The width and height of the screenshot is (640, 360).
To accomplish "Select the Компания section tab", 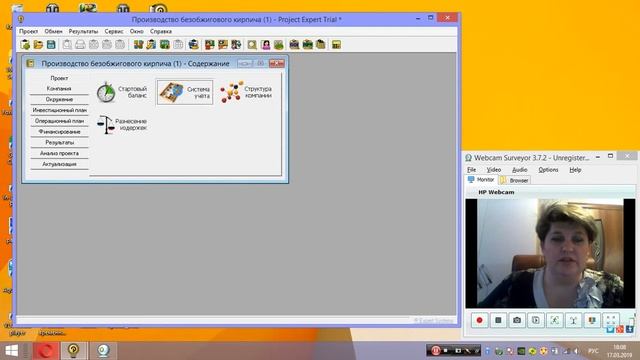I will tap(59, 89).
